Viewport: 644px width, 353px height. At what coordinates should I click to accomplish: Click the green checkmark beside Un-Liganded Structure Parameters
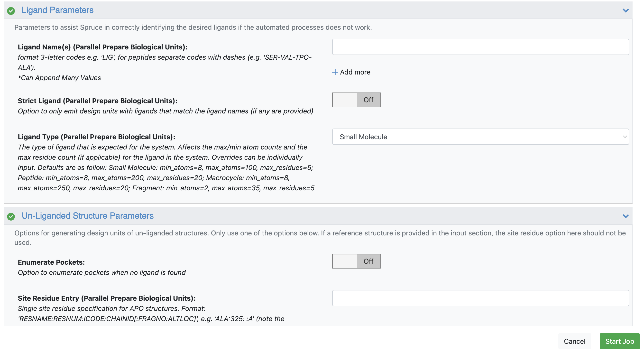[x=11, y=216]
